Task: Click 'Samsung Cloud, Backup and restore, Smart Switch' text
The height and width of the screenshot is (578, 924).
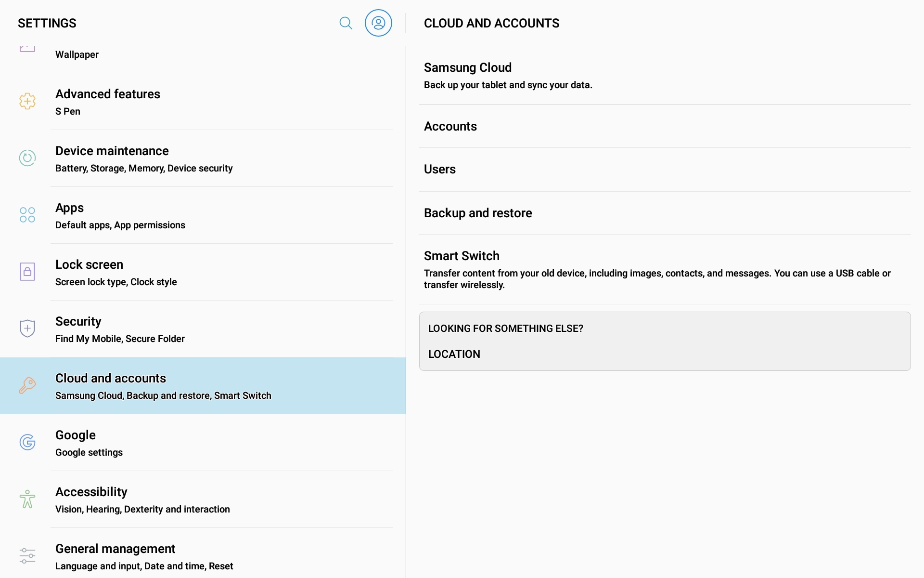Action: (163, 395)
